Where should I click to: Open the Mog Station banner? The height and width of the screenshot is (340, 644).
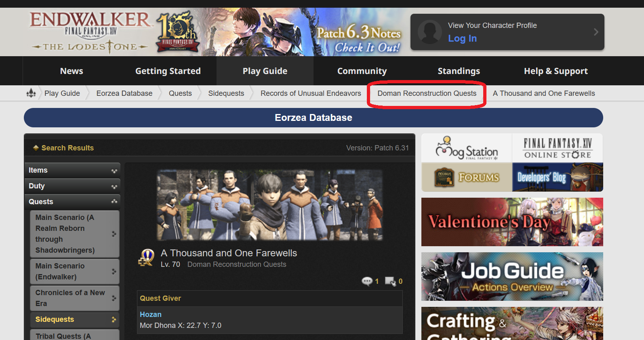pyautogui.click(x=467, y=148)
